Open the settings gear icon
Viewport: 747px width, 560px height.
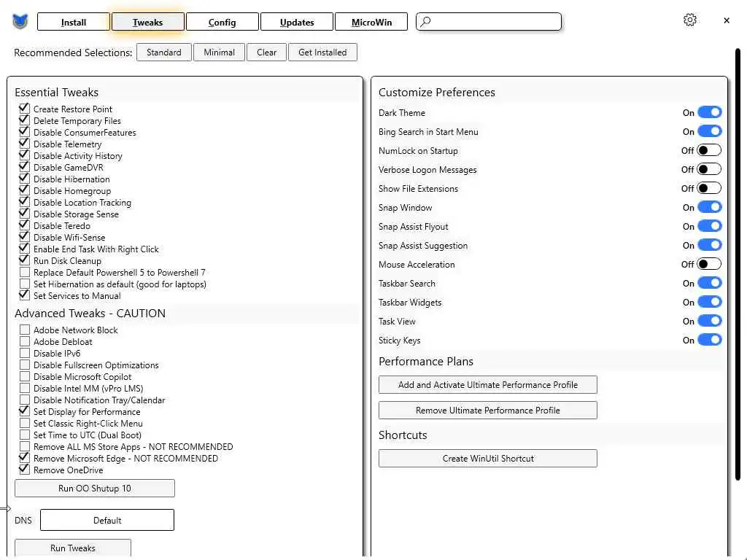tap(690, 20)
